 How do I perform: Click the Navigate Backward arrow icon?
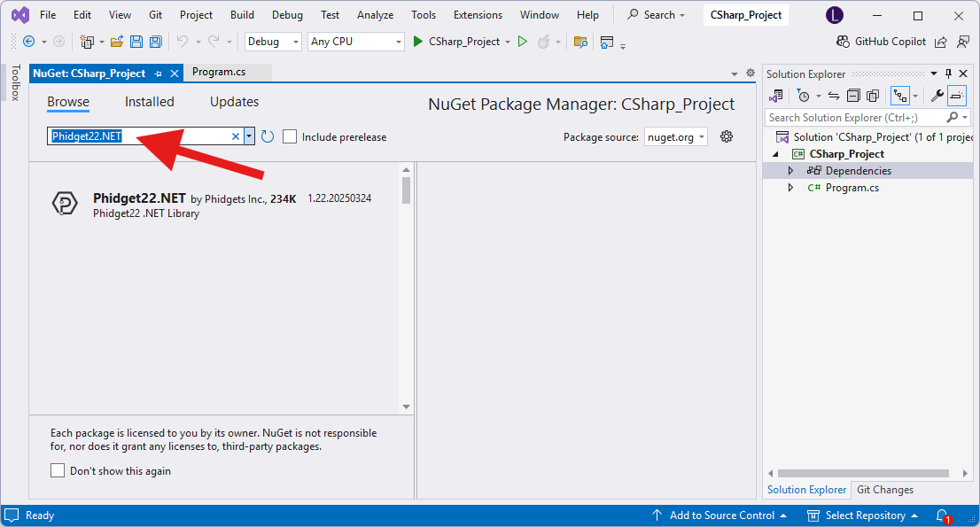28,42
